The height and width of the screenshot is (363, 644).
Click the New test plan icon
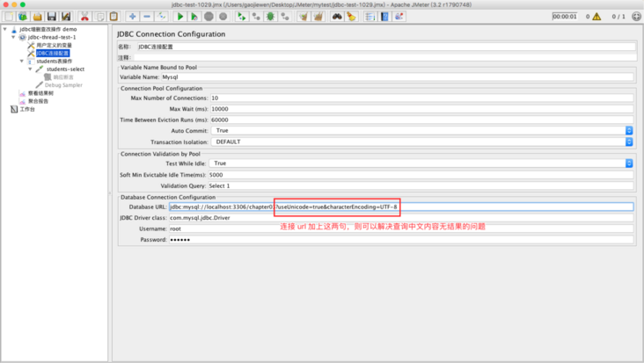(9, 17)
